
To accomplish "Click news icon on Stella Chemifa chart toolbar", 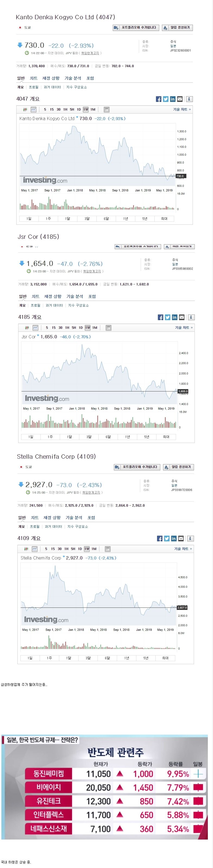I will tap(108, 549).
